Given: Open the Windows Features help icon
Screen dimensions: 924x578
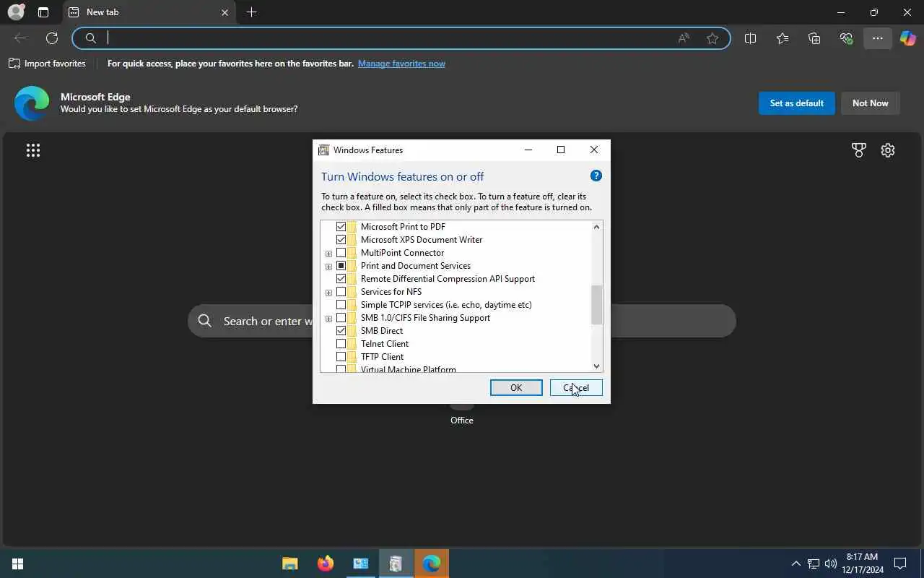Looking at the screenshot, I should [596, 176].
